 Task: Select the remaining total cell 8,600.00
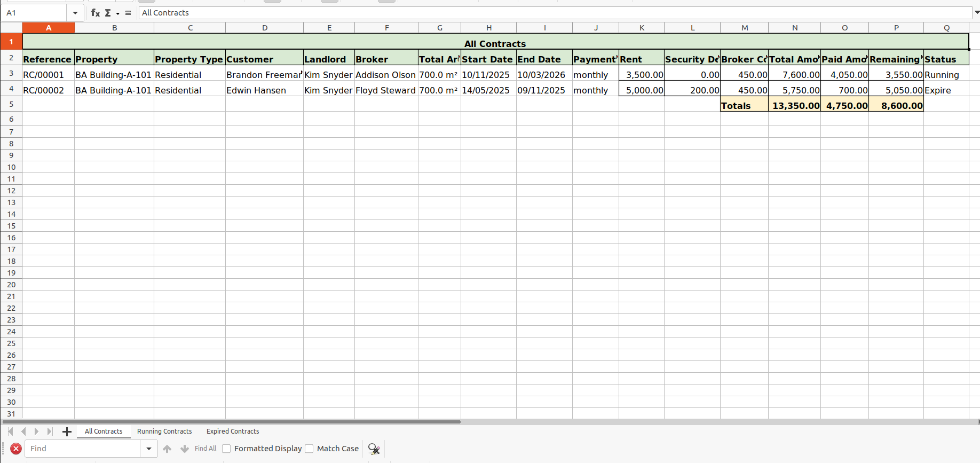[x=896, y=105]
